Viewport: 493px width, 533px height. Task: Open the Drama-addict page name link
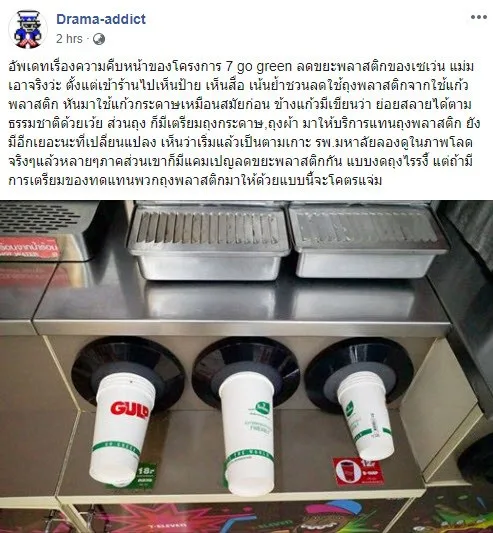coord(101,19)
